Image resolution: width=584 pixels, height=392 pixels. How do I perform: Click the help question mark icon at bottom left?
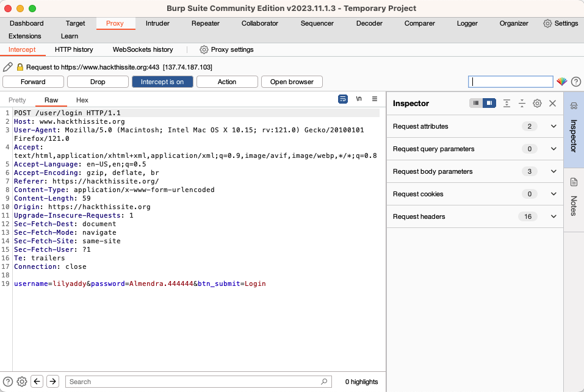point(7,381)
